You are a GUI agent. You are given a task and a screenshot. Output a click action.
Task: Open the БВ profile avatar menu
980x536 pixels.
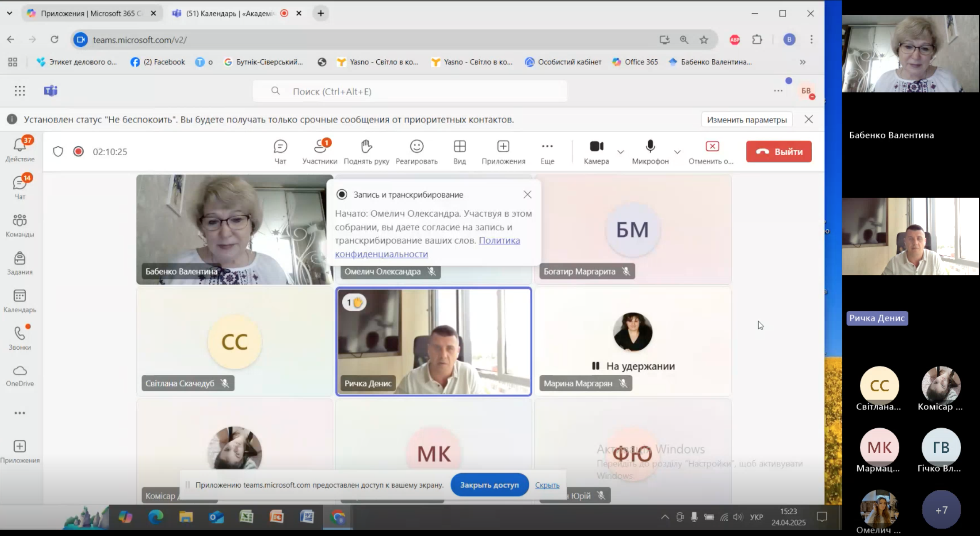tap(806, 91)
